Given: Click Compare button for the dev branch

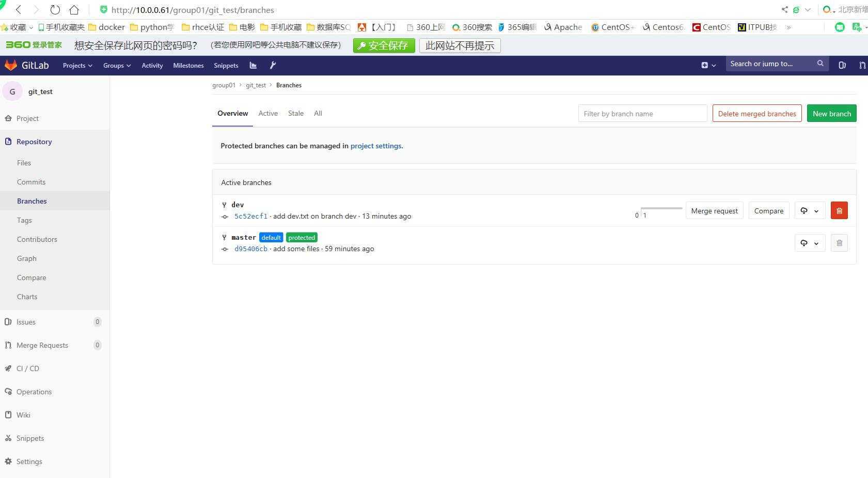Looking at the screenshot, I should tap(768, 211).
